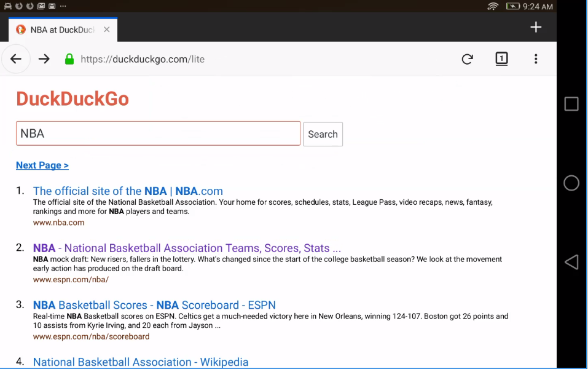Open the ESPN NBA Scoreboard result
Viewport: 588px width, 369px height.
154,305
